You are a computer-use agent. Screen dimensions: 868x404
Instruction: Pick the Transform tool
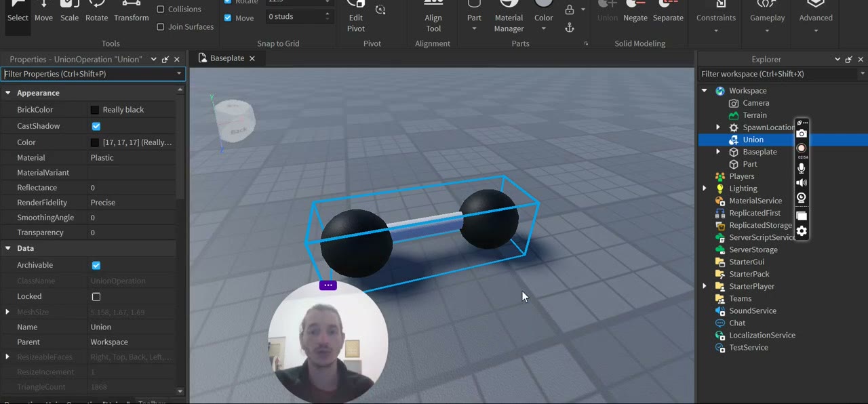click(x=132, y=12)
